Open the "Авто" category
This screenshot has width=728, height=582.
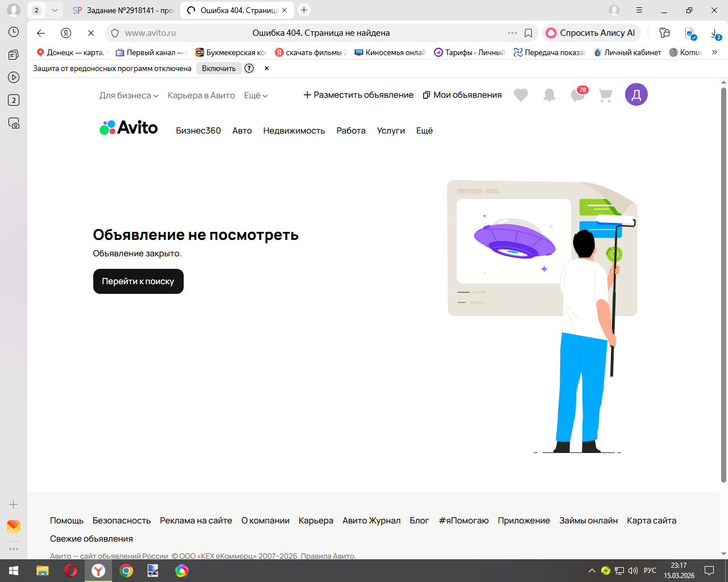(242, 131)
